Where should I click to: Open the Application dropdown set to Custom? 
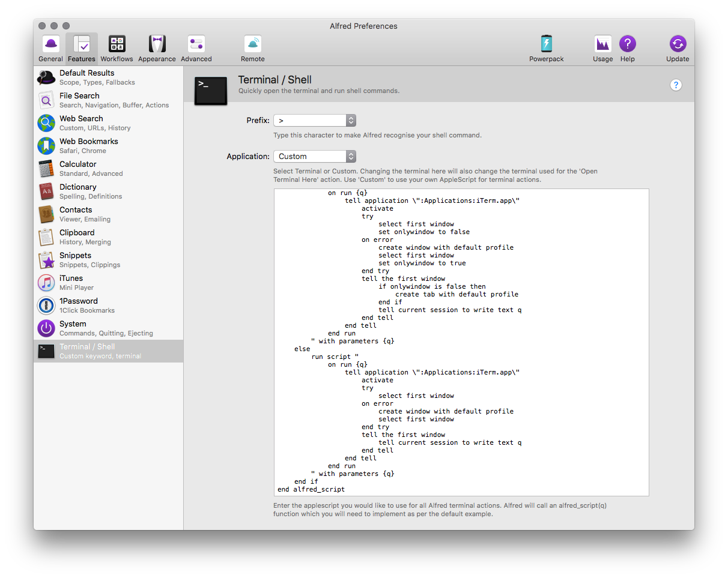coord(315,157)
